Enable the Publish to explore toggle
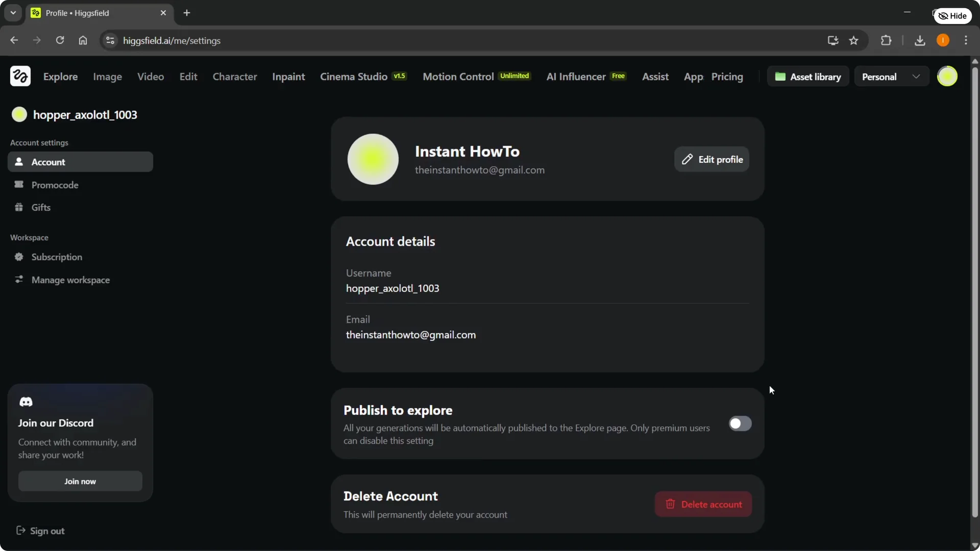 click(740, 423)
